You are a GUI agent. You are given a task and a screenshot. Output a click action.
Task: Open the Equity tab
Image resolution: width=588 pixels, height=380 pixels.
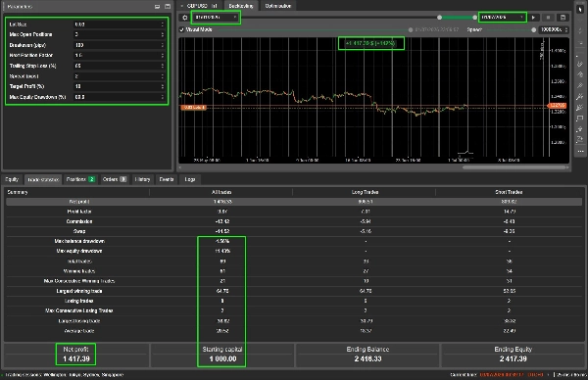12,179
